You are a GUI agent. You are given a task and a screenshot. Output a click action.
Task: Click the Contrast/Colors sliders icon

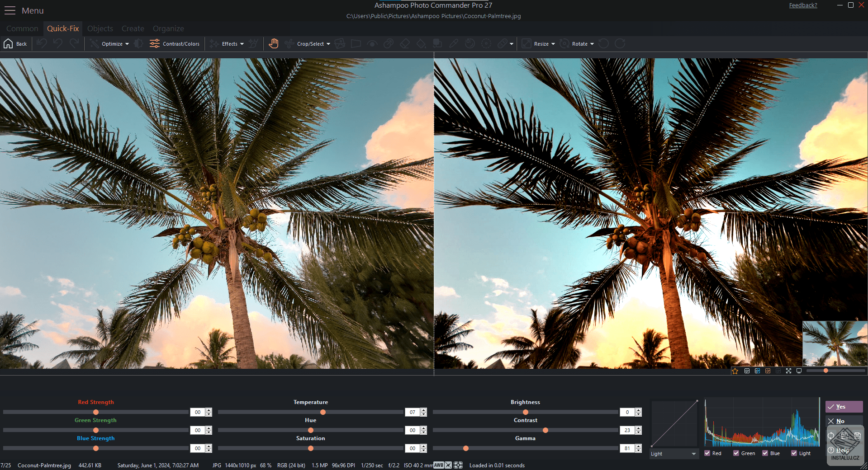(x=155, y=44)
